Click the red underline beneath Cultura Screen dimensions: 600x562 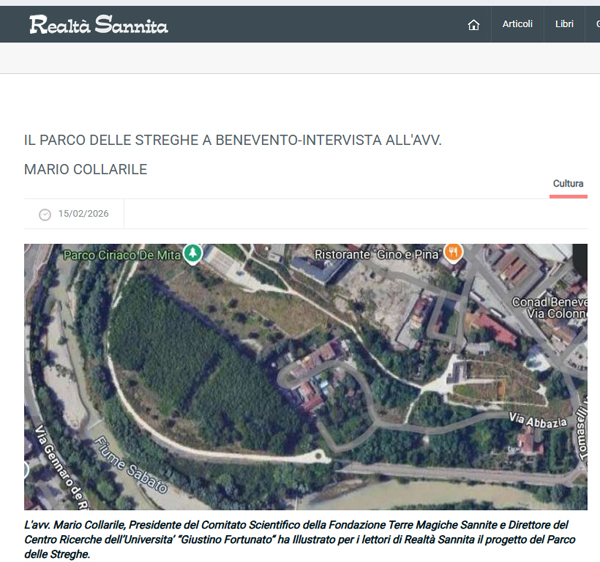pos(568,196)
